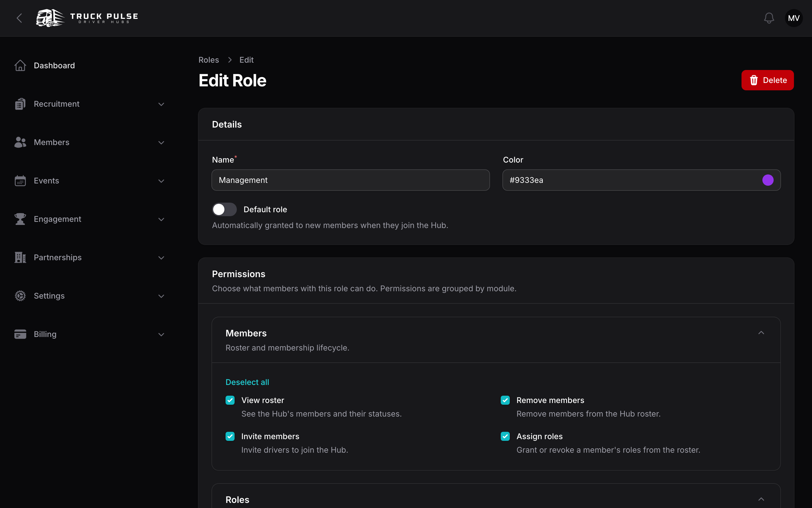Click the Settings gear icon
Image resolution: width=812 pixels, height=508 pixels.
click(x=20, y=296)
